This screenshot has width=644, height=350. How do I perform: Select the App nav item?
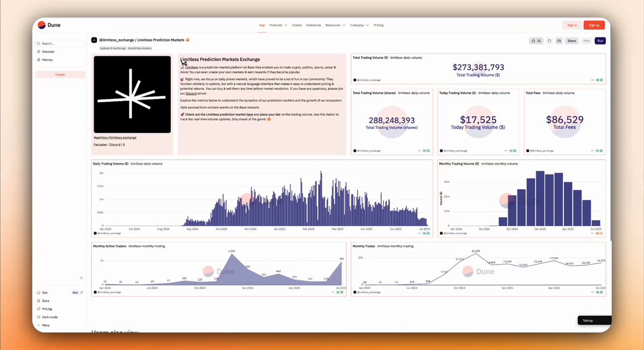[x=262, y=25]
